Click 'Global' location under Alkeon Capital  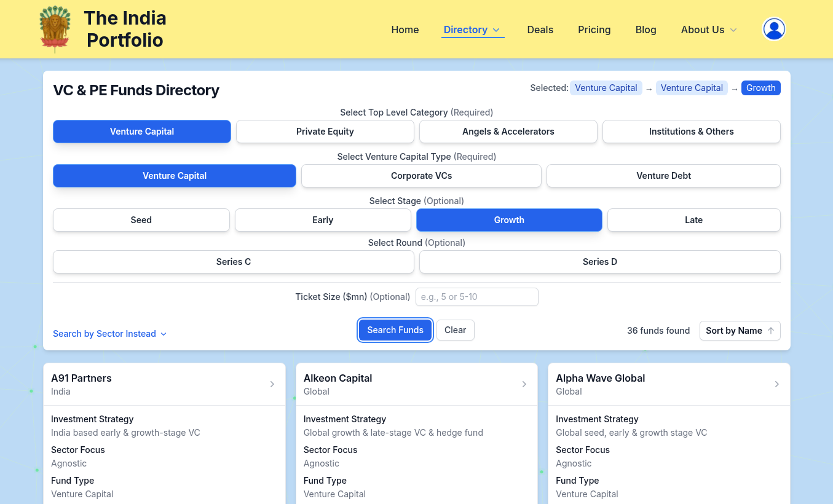(x=317, y=392)
